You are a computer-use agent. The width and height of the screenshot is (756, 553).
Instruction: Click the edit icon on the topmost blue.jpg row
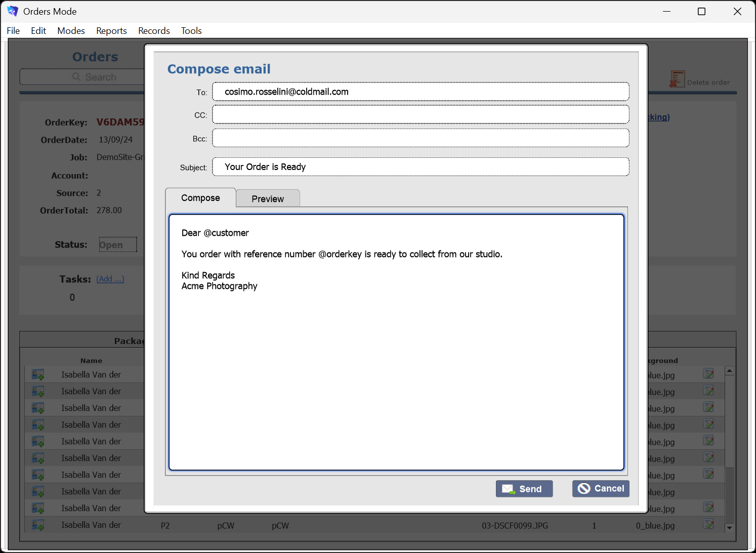tap(709, 374)
